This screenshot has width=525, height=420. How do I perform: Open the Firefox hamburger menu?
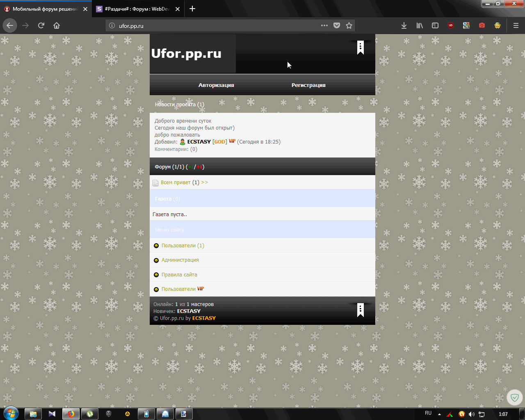pyautogui.click(x=516, y=25)
